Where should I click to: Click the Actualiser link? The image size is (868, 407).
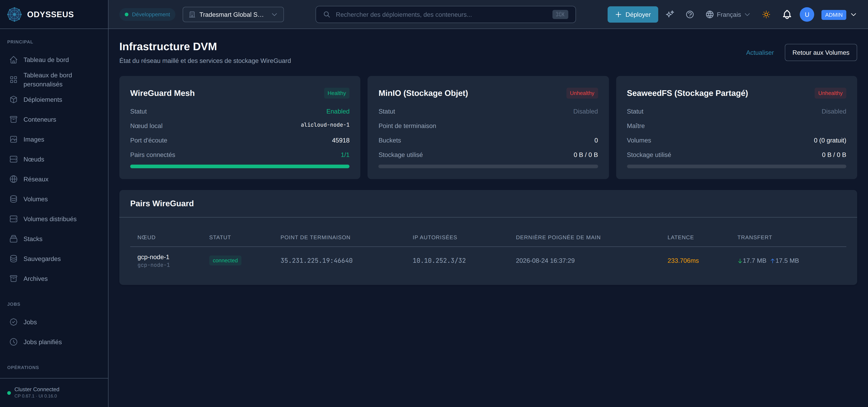pos(760,52)
